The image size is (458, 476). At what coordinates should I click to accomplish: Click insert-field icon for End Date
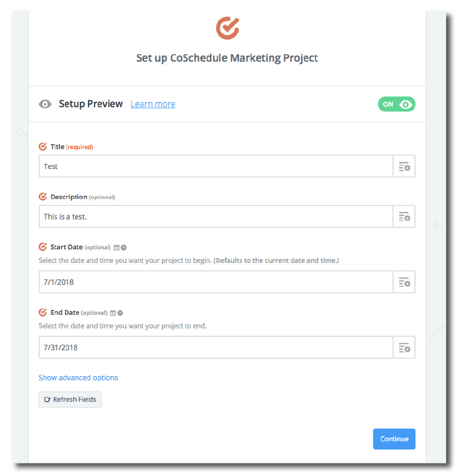pos(404,347)
